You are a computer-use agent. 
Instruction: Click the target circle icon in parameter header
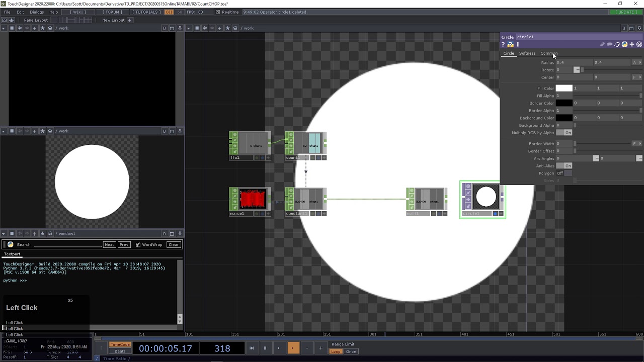click(x=639, y=45)
